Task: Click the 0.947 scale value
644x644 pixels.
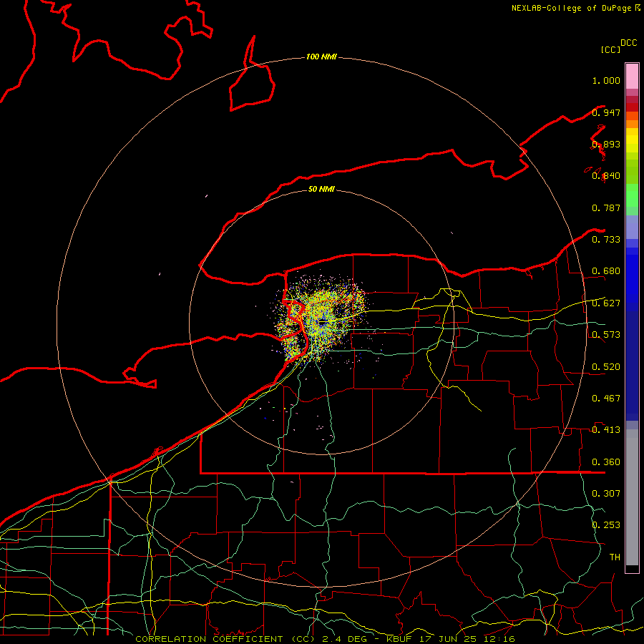Action: coord(606,112)
